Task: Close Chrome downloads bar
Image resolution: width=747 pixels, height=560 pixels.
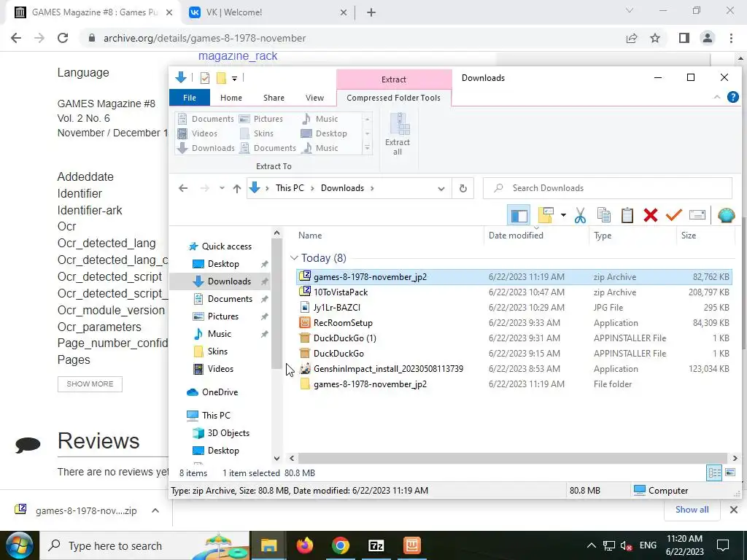Action: click(x=734, y=510)
